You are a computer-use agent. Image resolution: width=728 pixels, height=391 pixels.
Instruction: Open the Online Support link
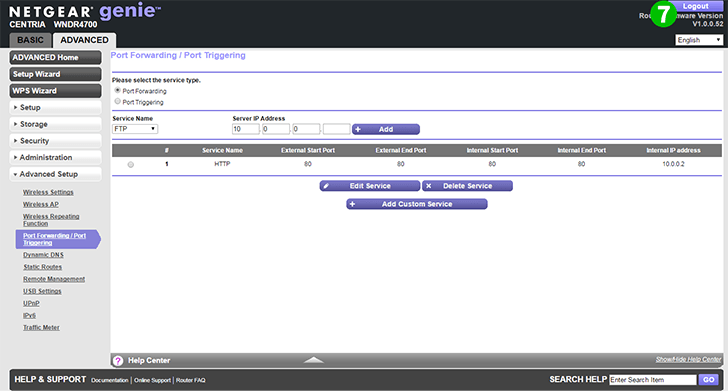152,380
